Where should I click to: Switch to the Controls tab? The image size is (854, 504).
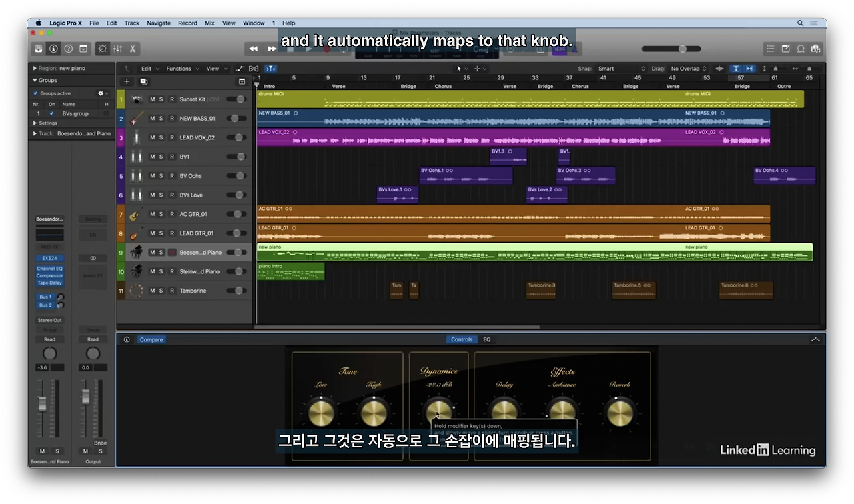[462, 339]
